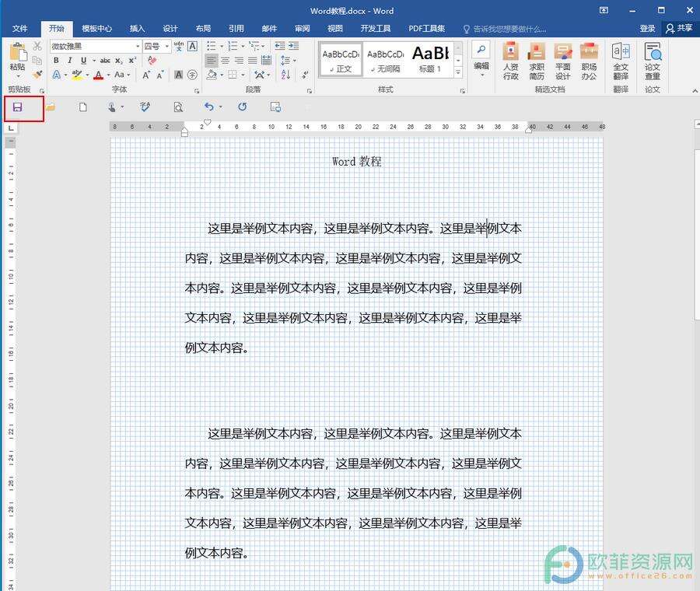The height and width of the screenshot is (591, 700).
Task: Redo the last action
Action: click(242, 107)
